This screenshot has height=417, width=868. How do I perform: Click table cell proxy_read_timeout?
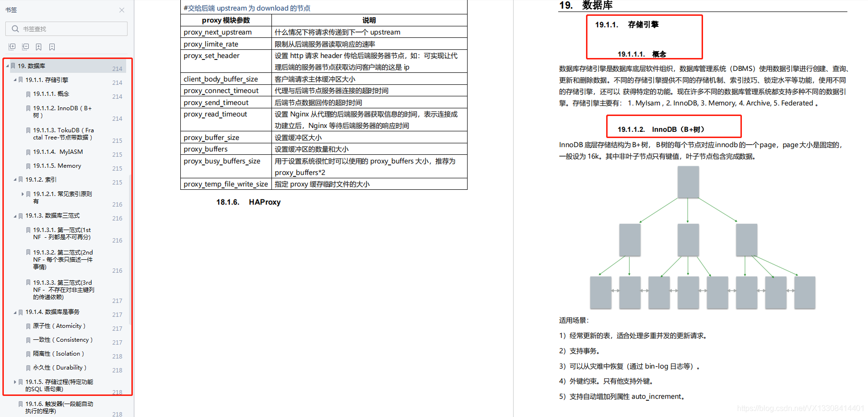(226, 120)
